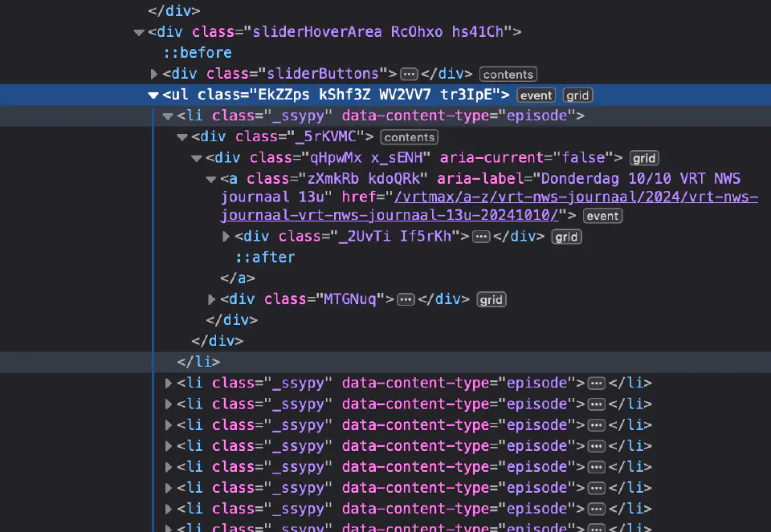Click the class value "_5rKVMC"
The image size is (771, 532).
(325, 136)
